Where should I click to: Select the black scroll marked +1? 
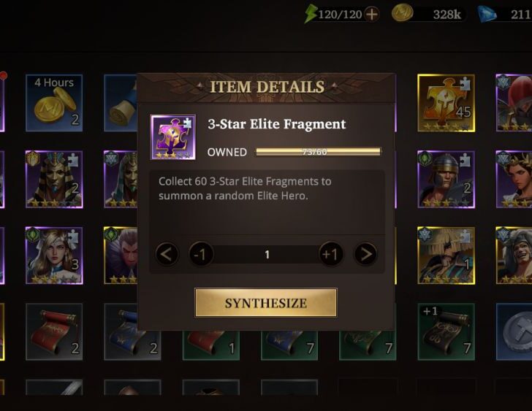coord(446,331)
